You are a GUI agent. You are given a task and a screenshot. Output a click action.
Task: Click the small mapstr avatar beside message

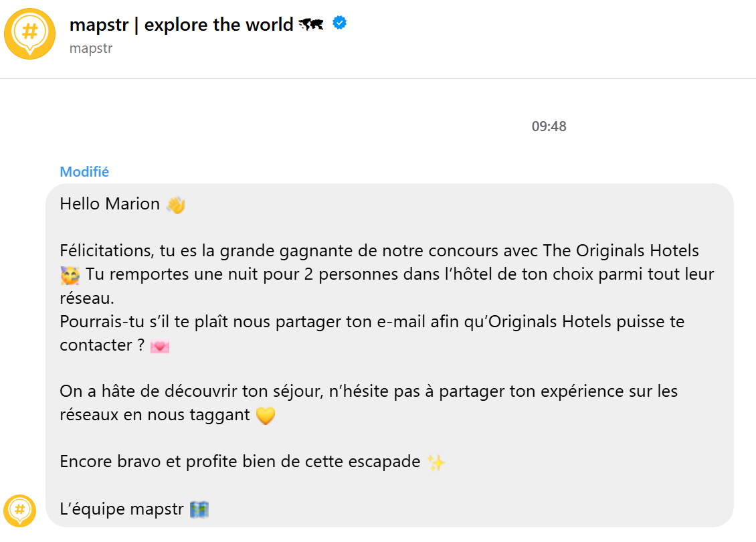(x=19, y=511)
